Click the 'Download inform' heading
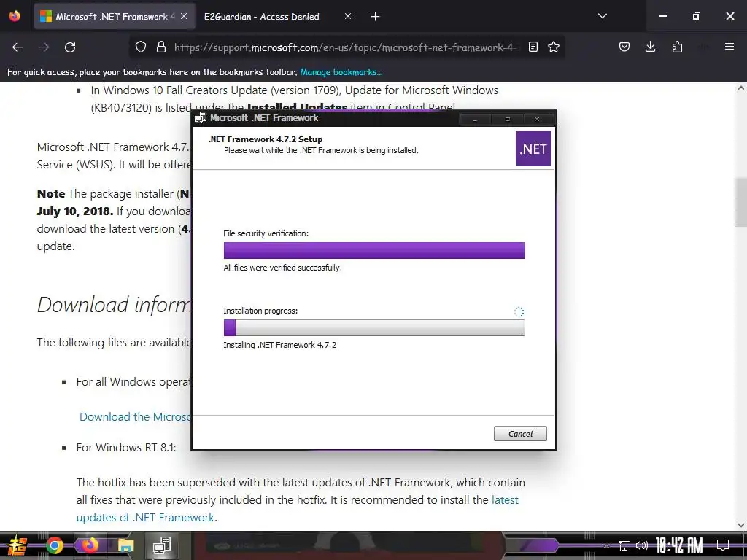This screenshot has width=747, height=560. coord(114,305)
